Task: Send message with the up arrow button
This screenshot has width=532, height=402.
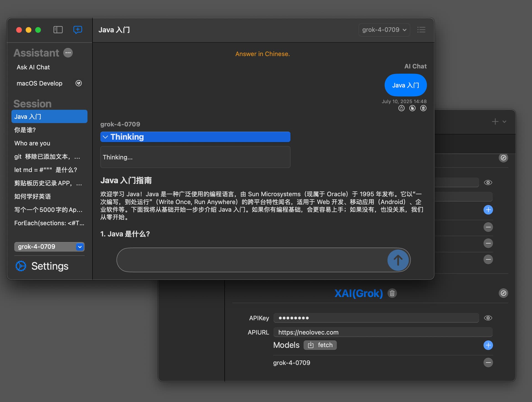Action: click(398, 260)
